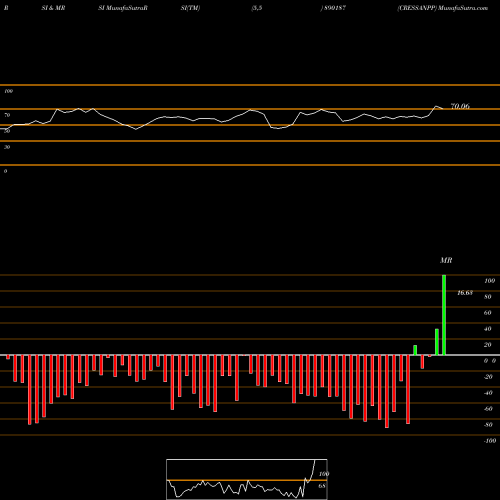Click the MR axis label 40
500x500 pixels.
pyautogui.click(x=488, y=329)
